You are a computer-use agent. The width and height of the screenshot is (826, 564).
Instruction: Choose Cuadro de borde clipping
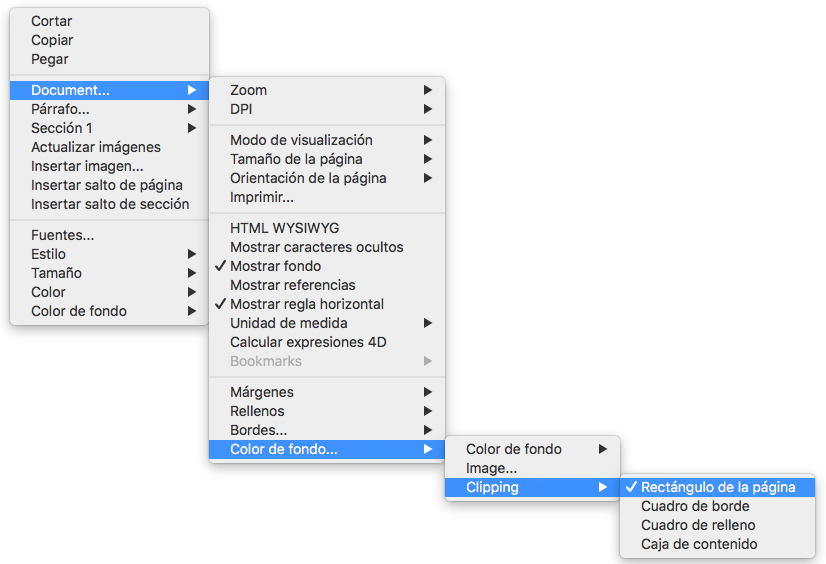tap(695, 506)
